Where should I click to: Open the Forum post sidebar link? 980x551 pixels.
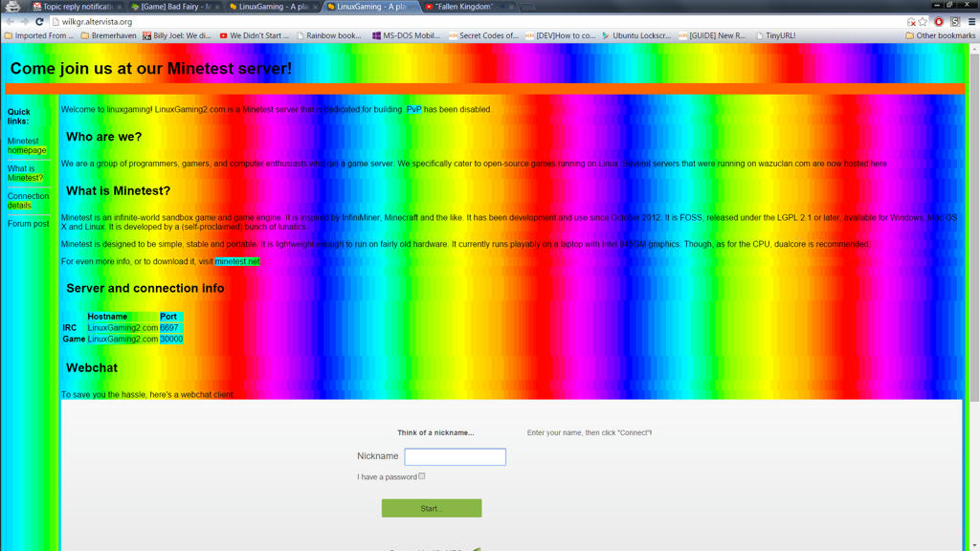point(28,224)
